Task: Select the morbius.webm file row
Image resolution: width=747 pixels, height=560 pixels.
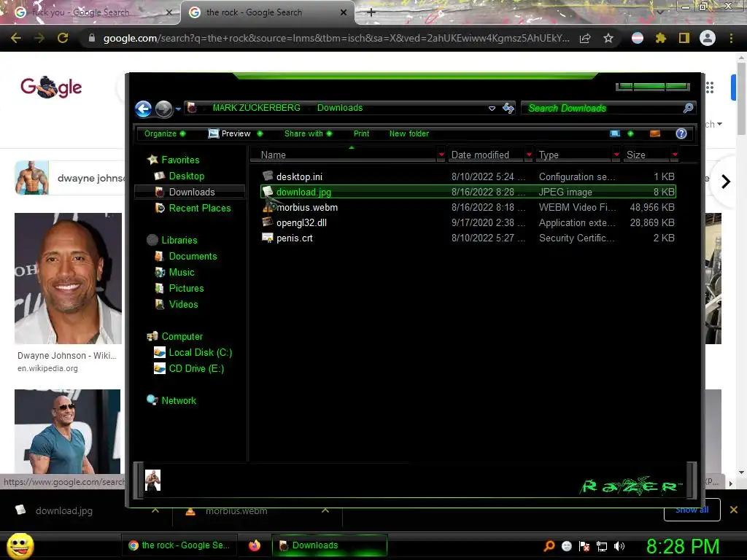Action: click(468, 207)
